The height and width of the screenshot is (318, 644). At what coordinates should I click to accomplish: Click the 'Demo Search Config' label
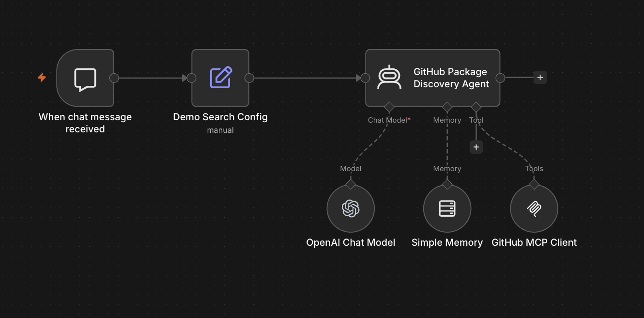coord(220,117)
